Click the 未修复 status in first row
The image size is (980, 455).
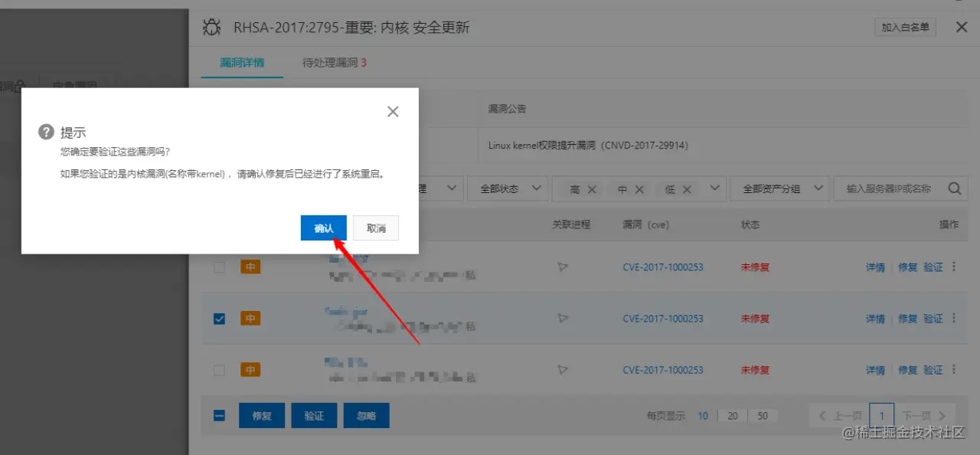(x=755, y=267)
